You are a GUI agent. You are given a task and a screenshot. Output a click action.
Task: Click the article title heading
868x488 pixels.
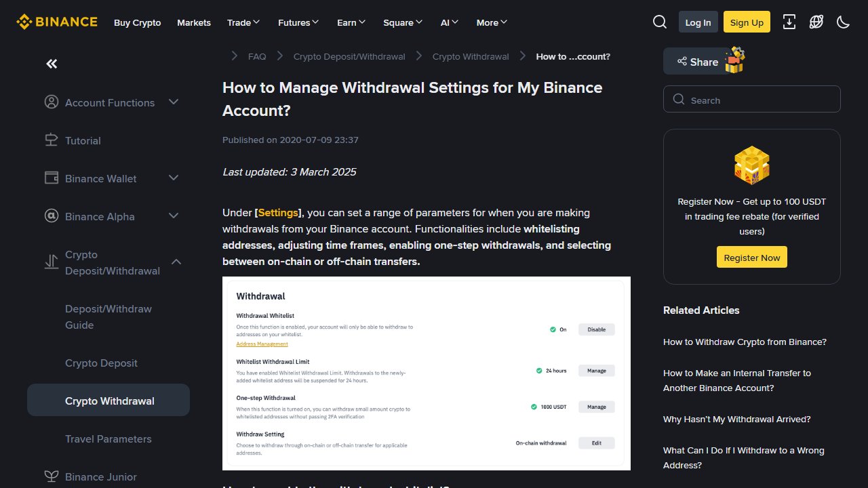412,99
